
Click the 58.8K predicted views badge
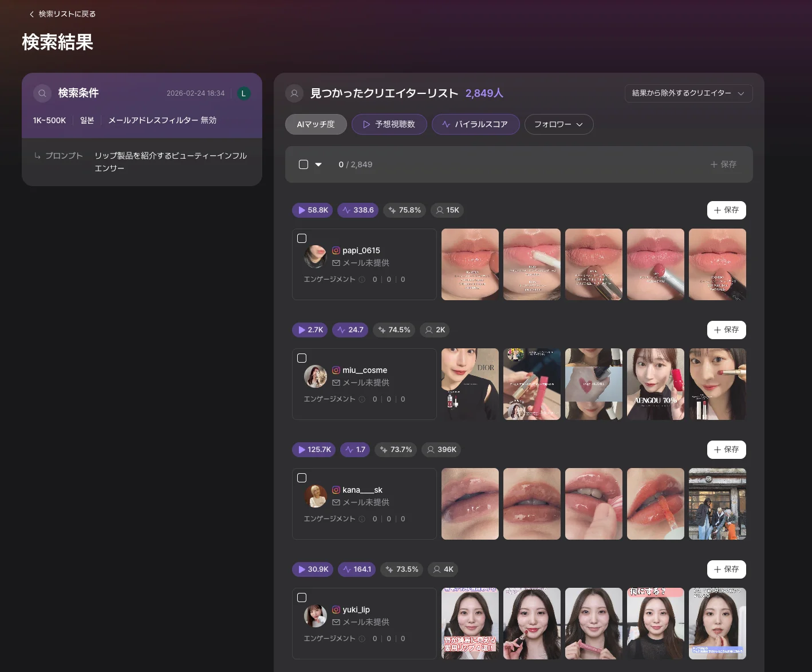(x=313, y=210)
